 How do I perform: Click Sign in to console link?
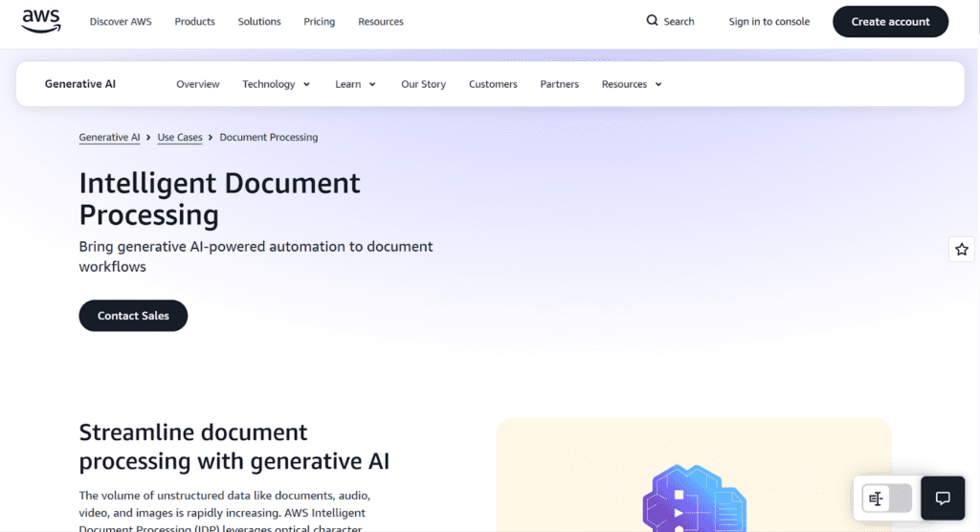coord(768,21)
